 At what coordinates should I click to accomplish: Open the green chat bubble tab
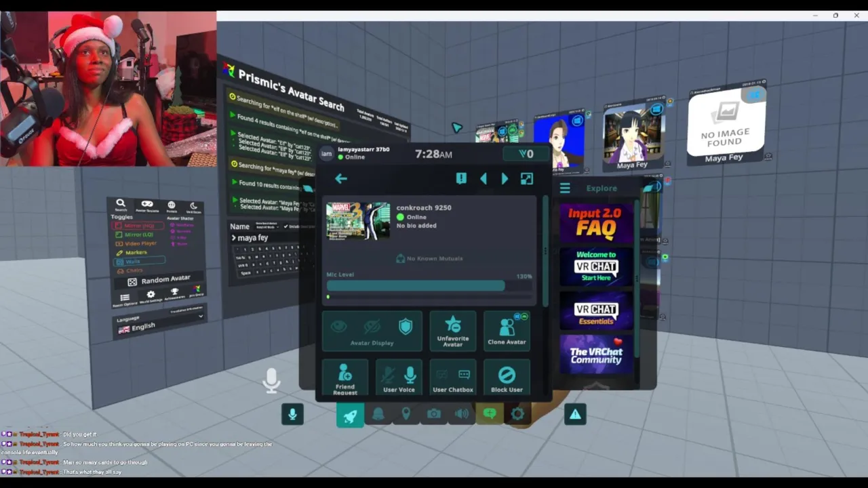click(x=490, y=413)
